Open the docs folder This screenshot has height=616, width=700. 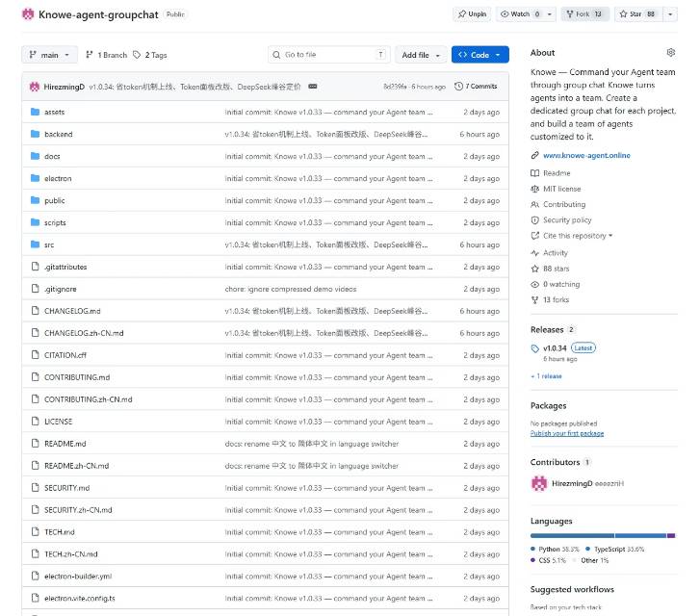[52, 156]
